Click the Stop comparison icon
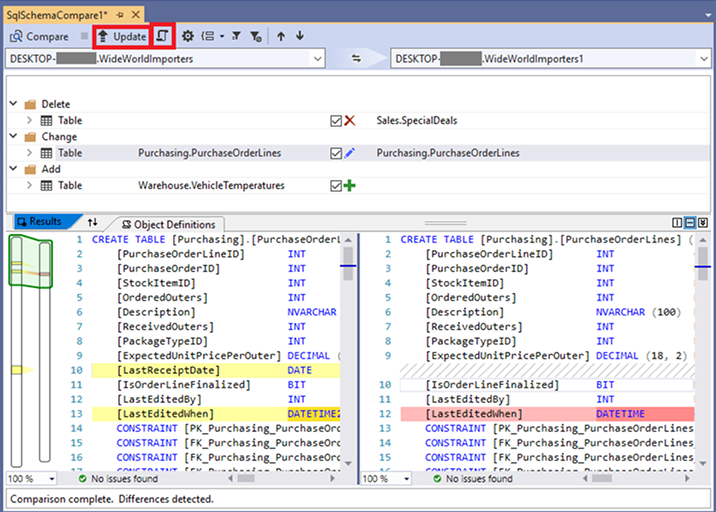 (x=84, y=36)
